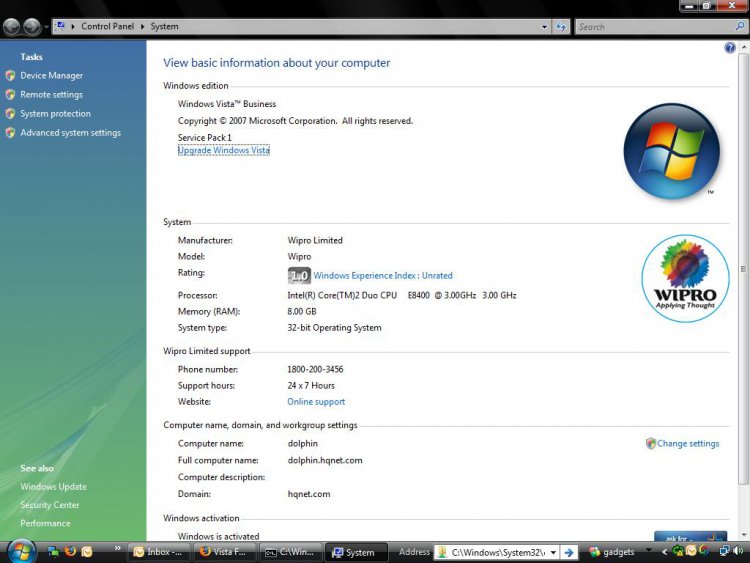Image resolution: width=750 pixels, height=563 pixels.
Task: Select the Control Panel breadcrumb
Action: (x=108, y=26)
